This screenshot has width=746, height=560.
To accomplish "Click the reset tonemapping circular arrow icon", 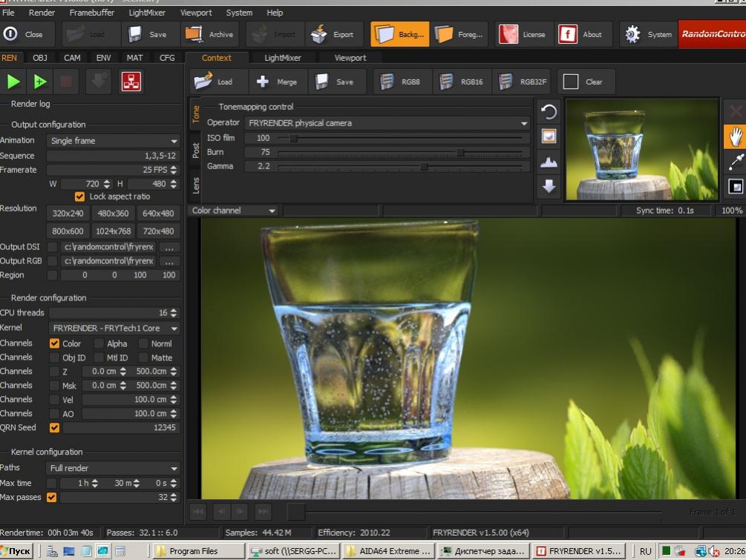I will click(549, 112).
